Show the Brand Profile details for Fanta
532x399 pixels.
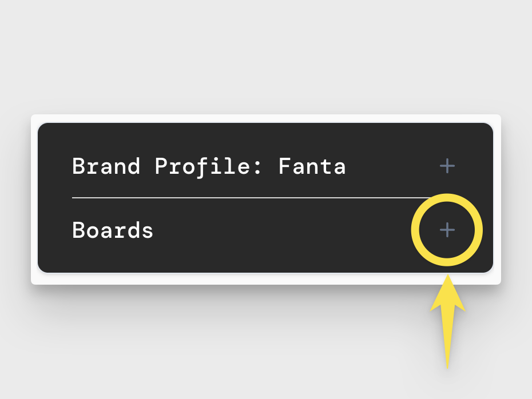pyautogui.click(x=447, y=166)
